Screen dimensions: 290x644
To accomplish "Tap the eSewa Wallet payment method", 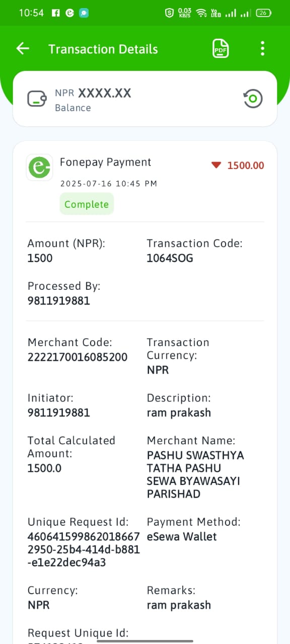I will click(182, 536).
